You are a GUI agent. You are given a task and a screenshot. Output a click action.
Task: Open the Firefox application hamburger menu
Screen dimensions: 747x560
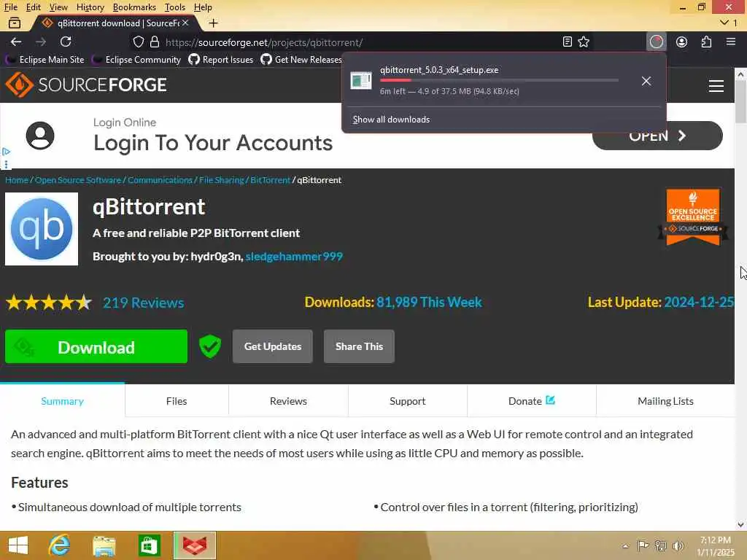(x=731, y=42)
